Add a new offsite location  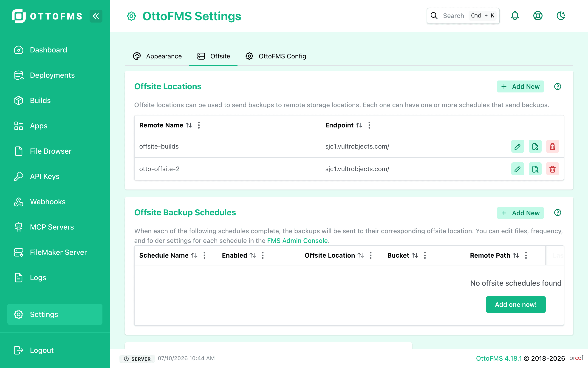coord(520,86)
